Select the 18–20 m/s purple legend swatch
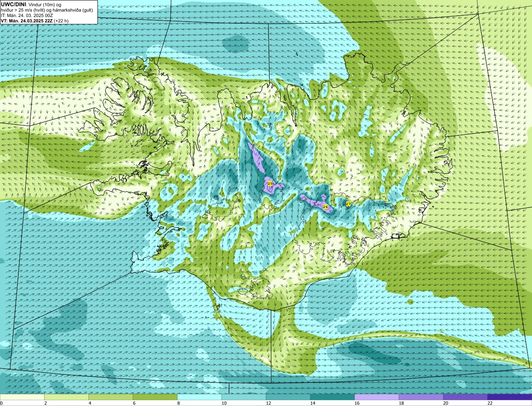This screenshot has height=406, width=532. click(421, 397)
